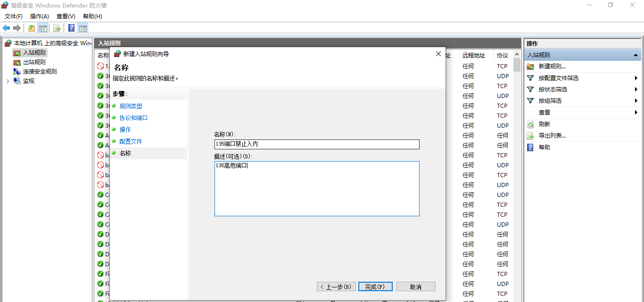Viewport: 644px width, 302px height.
Task: Go to the 配置文件 wizard step
Action: pyautogui.click(x=131, y=141)
